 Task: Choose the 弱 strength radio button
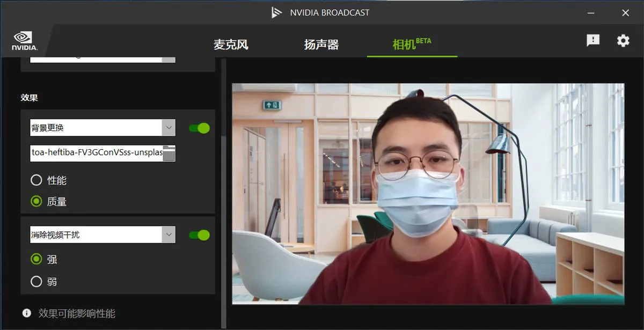(x=36, y=281)
